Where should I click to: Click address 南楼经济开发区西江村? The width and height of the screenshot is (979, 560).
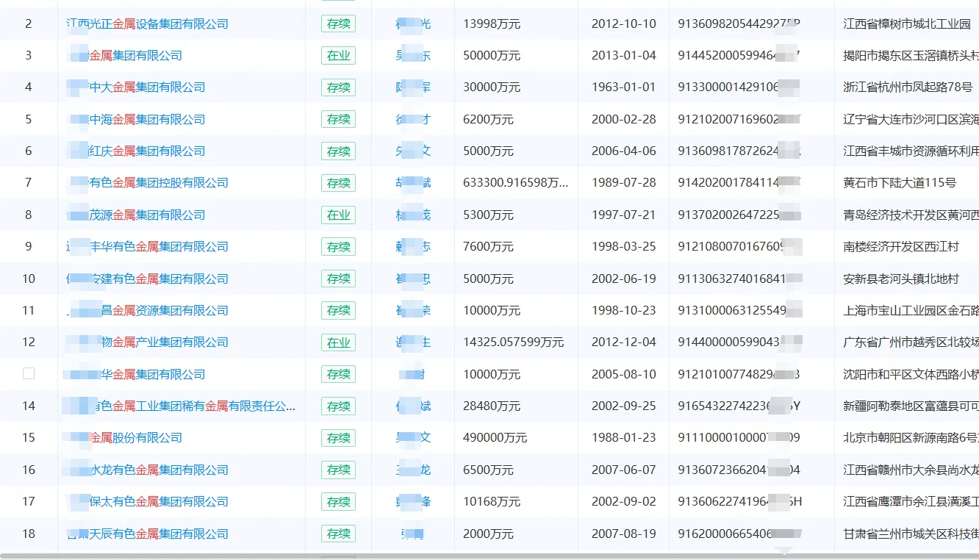click(x=901, y=246)
